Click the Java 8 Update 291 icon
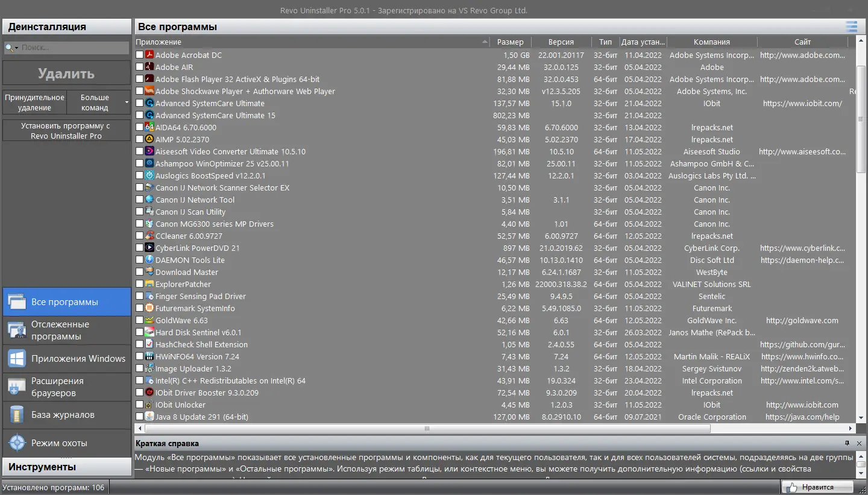The height and width of the screenshot is (495, 868). [x=149, y=417]
